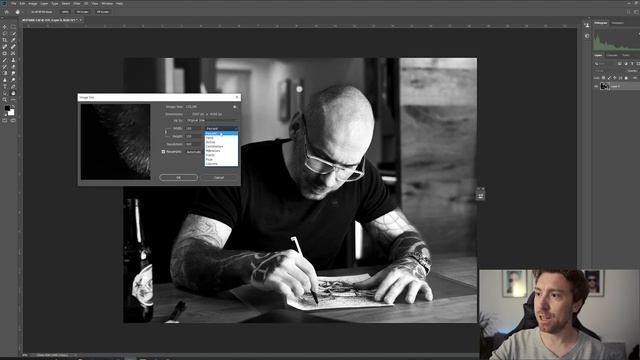Click the 100% zoom button
The image size is (640, 360).
(65, 12)
